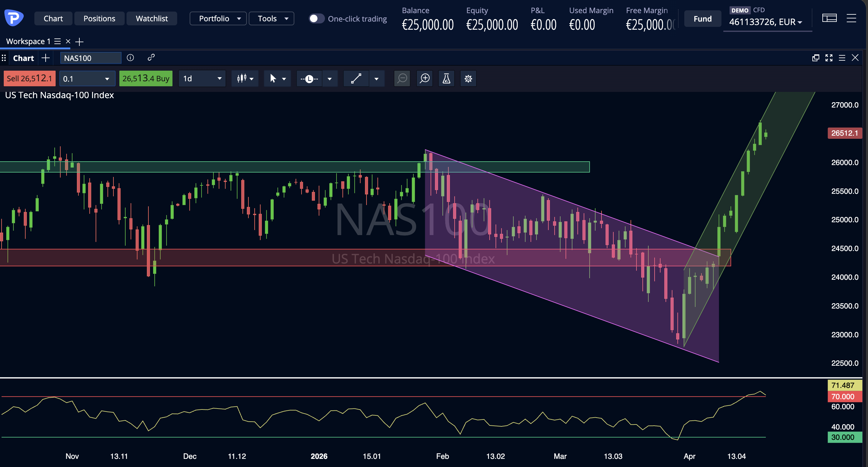The width and height of the screenshot is (868, 467).
Task: Click the NAS100 symbol input field
Action: pyautogui.click(x=90, y=58)
